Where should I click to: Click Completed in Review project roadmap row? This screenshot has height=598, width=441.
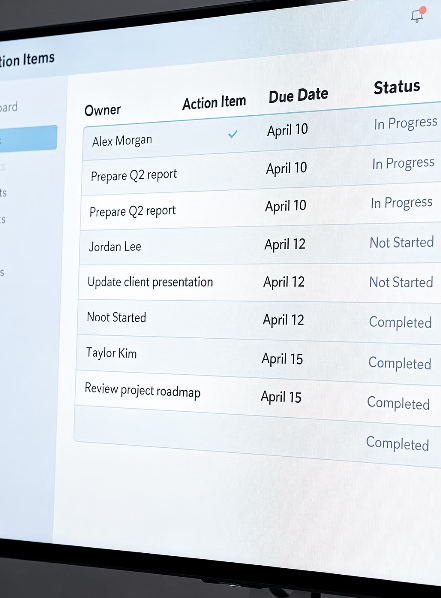(398, 403)
